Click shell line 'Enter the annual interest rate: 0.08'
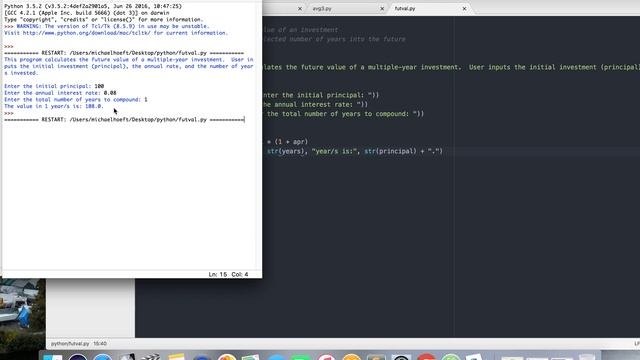This screenshot has height=360, width=640. 60,93
